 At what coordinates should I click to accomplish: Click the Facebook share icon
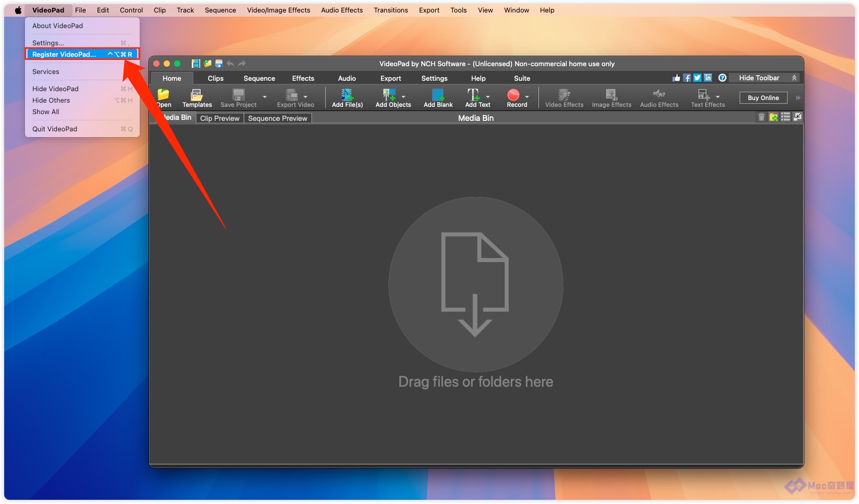point(687,78)
